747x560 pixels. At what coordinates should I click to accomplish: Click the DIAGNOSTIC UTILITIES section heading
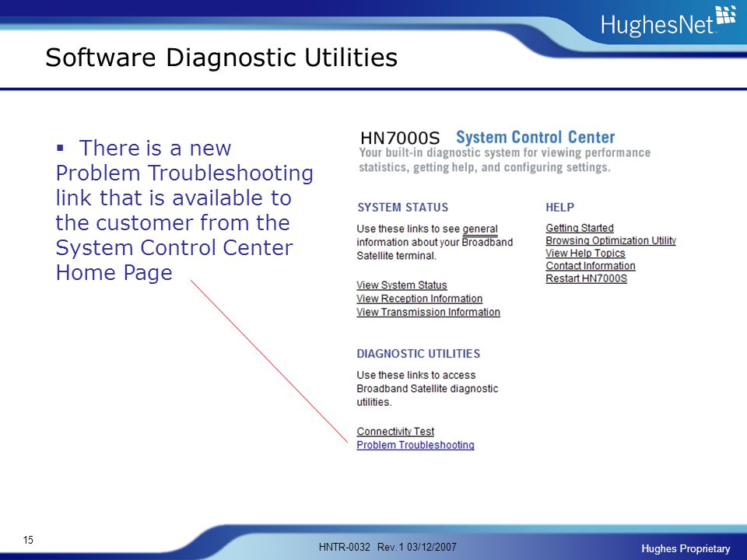419,353
